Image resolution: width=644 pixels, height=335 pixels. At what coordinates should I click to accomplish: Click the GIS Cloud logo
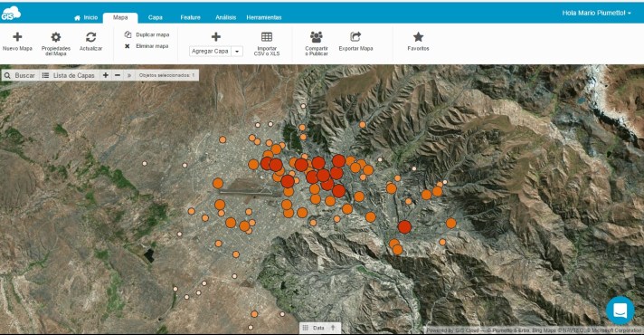[x=11, y=13]
